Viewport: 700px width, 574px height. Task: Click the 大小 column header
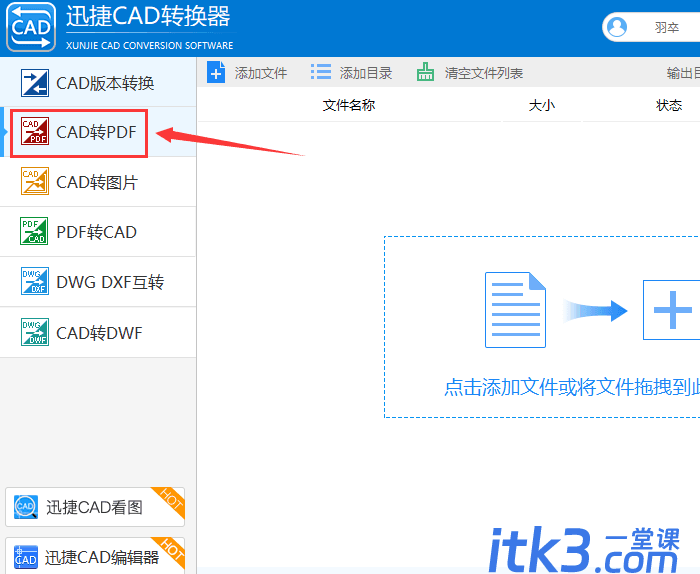coord(542,105)
